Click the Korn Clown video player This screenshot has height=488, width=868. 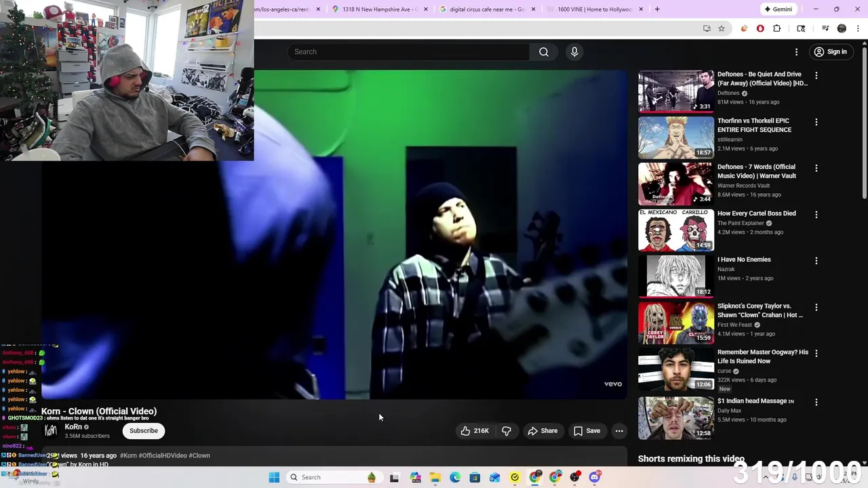(x=334, y=235)
